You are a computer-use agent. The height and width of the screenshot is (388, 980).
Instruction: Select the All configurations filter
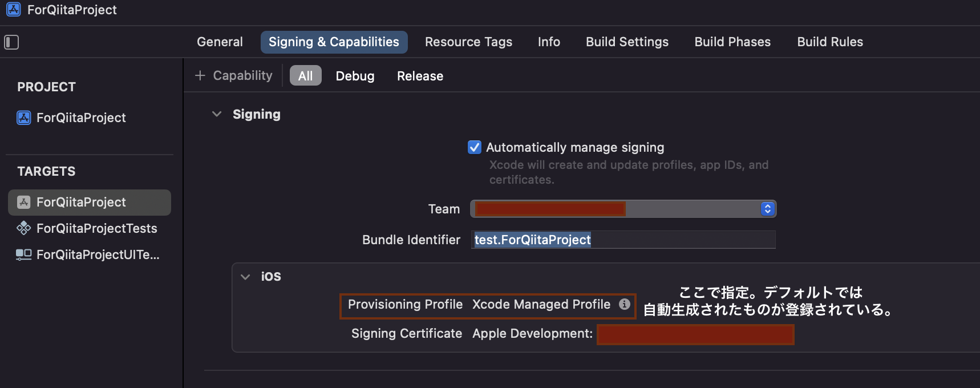(305, 76)
